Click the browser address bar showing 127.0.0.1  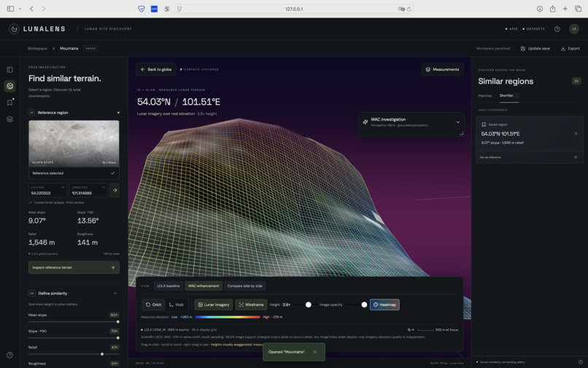click(294, 9)
